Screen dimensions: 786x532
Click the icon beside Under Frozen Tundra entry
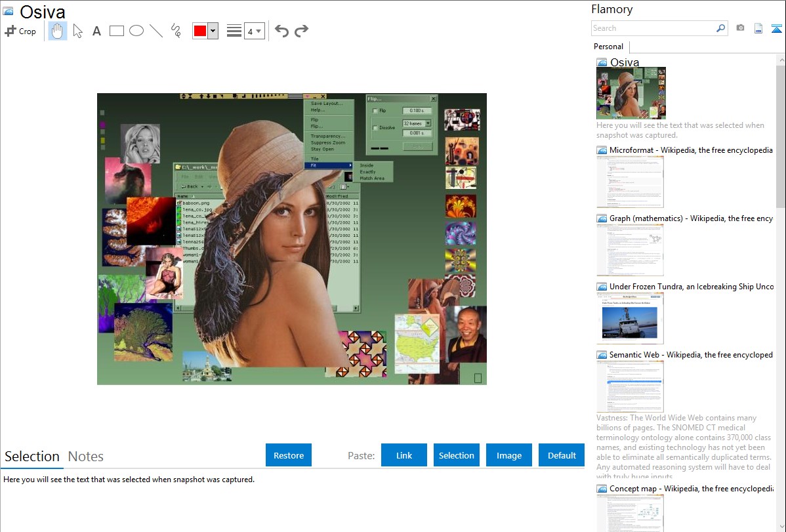pyautogui.click(x=602, y=287)
